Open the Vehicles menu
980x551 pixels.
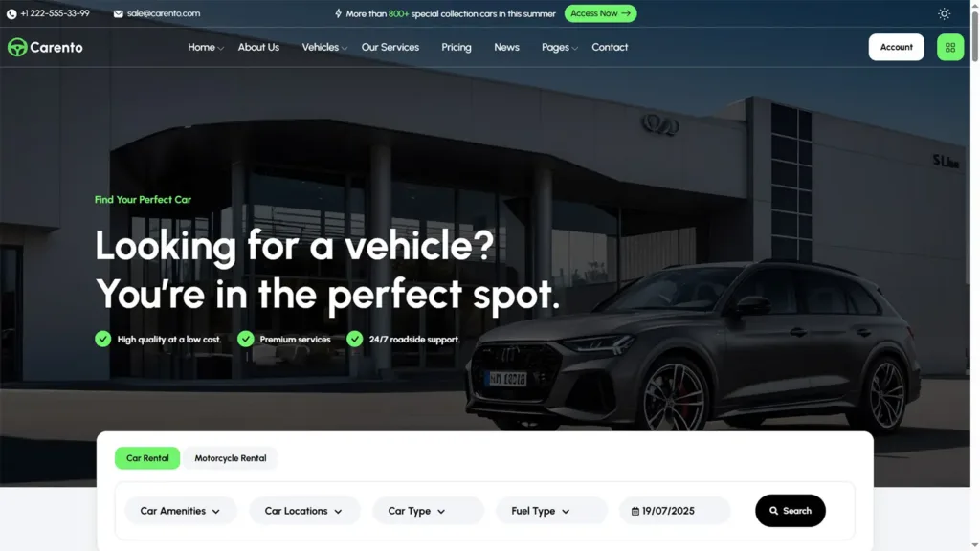(x=324, y=48)
